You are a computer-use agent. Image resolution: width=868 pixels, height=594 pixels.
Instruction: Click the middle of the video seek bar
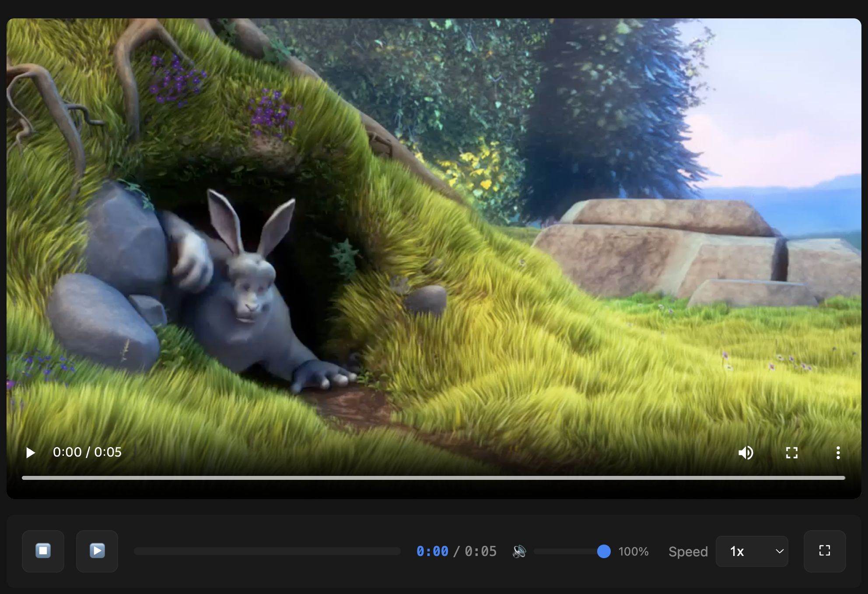[267, 552]
